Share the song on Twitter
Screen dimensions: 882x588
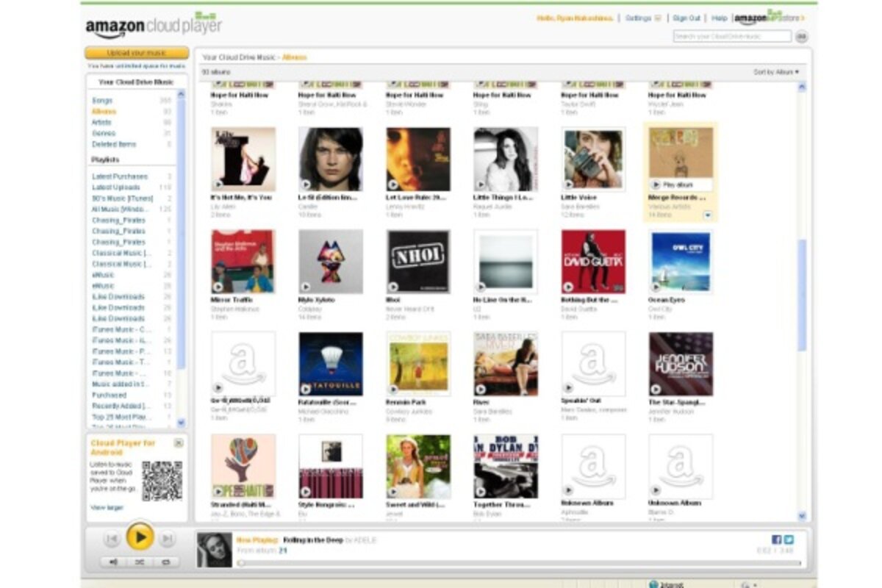(x=788, y=539)
